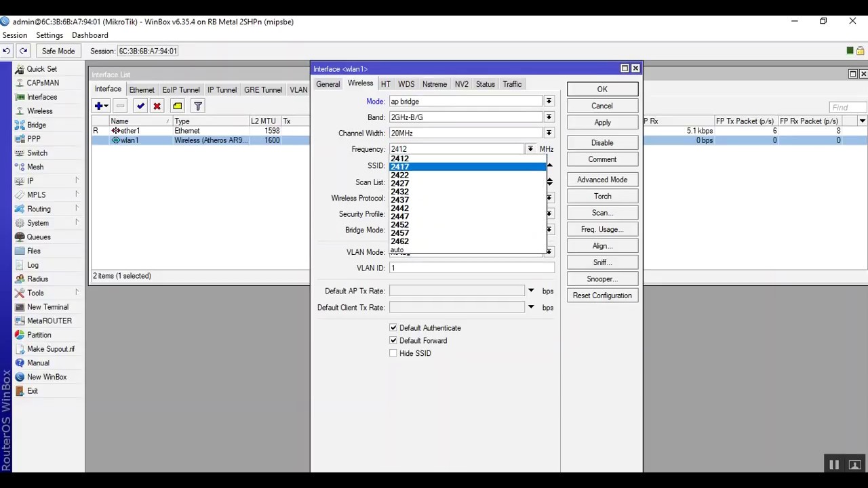Open the Ethernet tab in Interface List

click(x=142, y=89)
